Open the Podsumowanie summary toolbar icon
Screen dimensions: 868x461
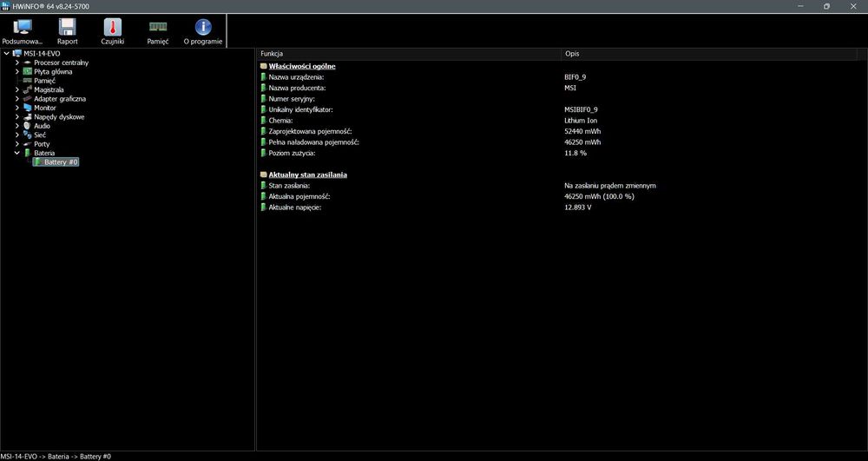coord(23,27)
